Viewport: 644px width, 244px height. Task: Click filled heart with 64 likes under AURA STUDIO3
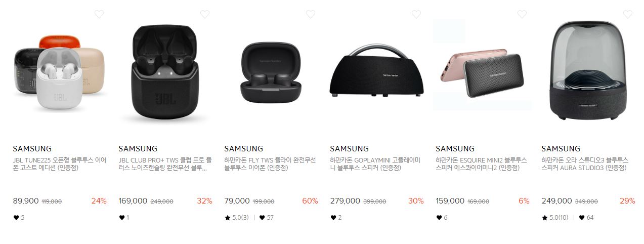point(582,218)
